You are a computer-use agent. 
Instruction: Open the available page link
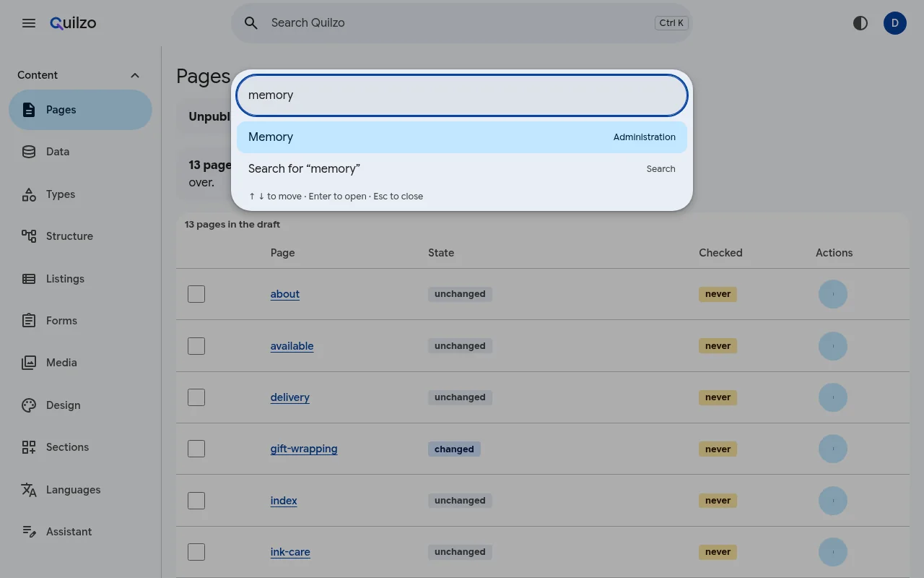pyautogui.click(x=292, y=346)
